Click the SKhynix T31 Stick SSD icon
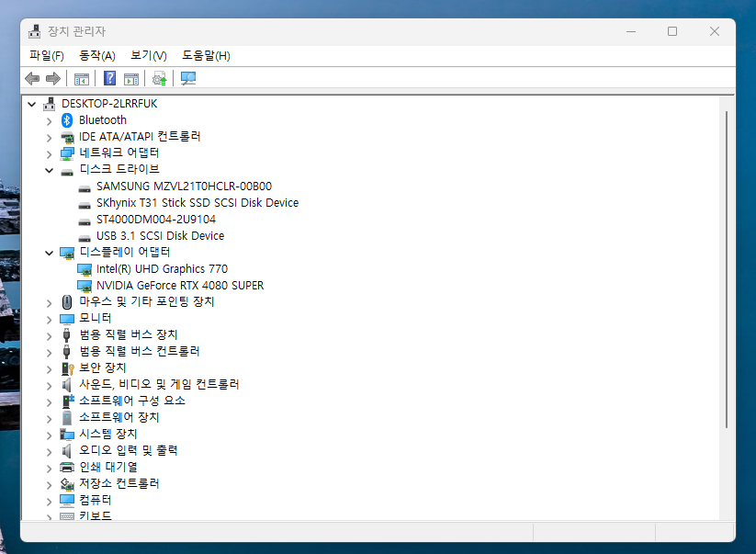756x554 pixels. [85, 205]
